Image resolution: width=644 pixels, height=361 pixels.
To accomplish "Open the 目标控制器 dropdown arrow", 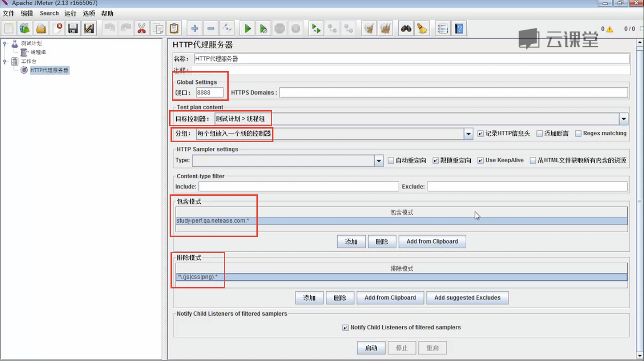I will [623, 119].
